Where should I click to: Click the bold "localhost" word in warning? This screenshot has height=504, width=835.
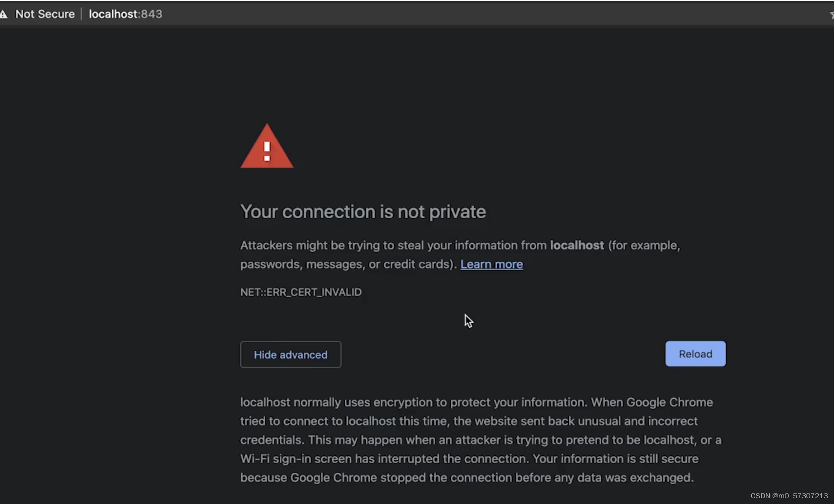[x=577, y=245]
